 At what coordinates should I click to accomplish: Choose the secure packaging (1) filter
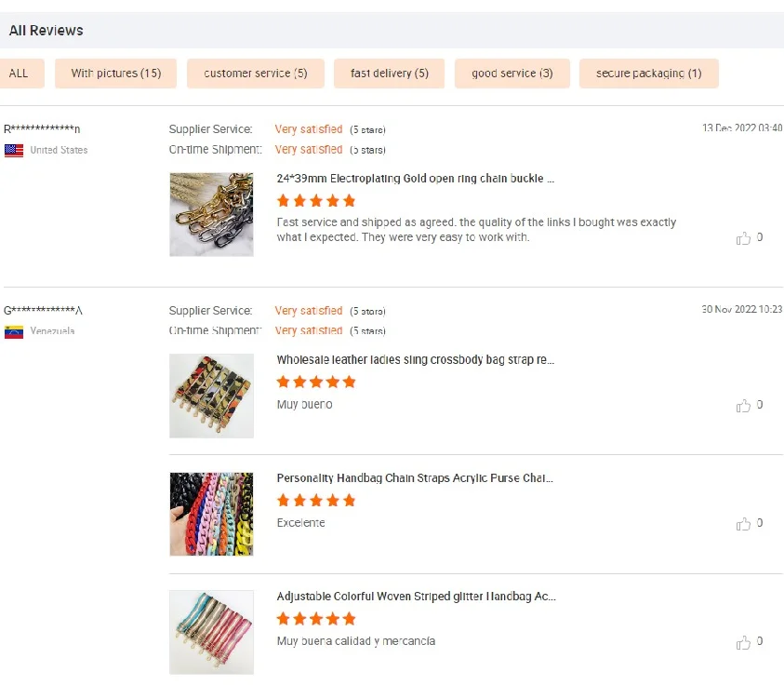[649, 74]
